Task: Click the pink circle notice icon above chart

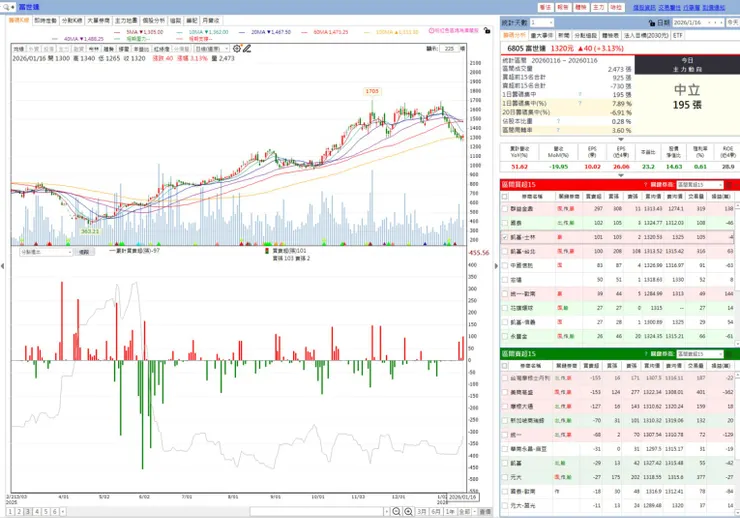Action: pyautogui.click(x=431, y=31)
